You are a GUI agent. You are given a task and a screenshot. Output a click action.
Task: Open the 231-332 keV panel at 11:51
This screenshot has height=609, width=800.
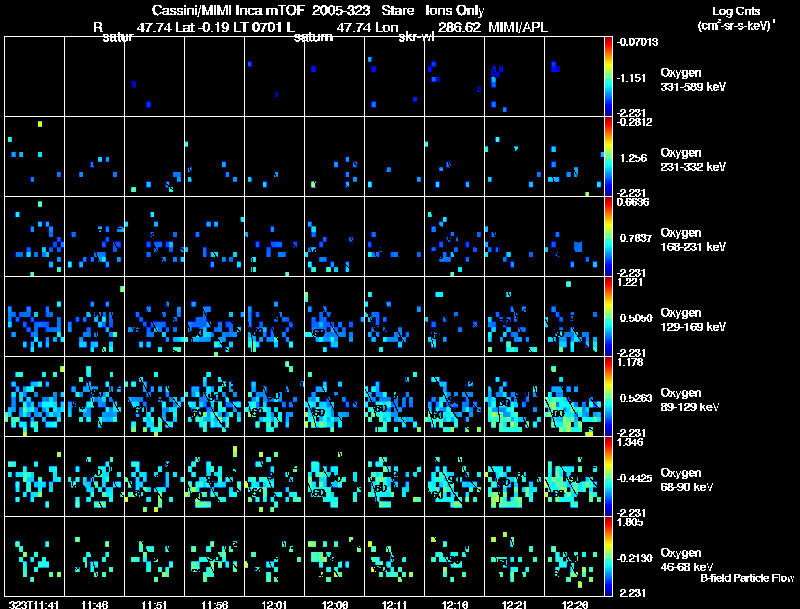(155, 156)
